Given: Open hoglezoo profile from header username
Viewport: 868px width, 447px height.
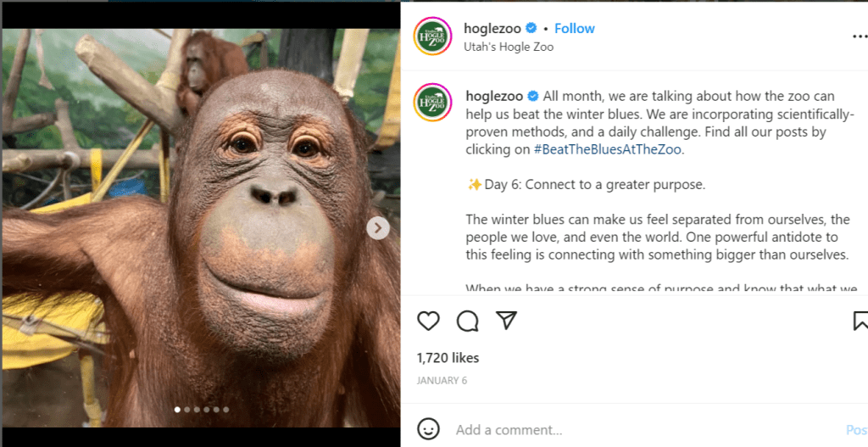Looking at the screenshot, I should (492, 28).
